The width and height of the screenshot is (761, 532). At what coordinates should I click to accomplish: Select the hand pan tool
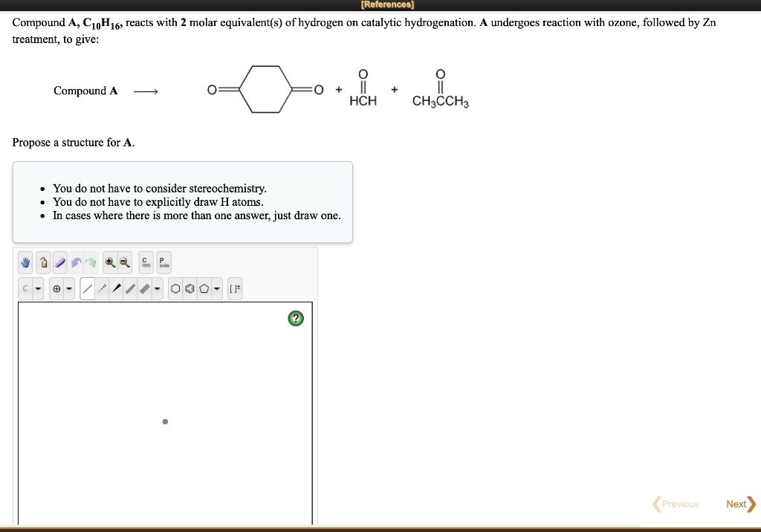tap(25, 262)
